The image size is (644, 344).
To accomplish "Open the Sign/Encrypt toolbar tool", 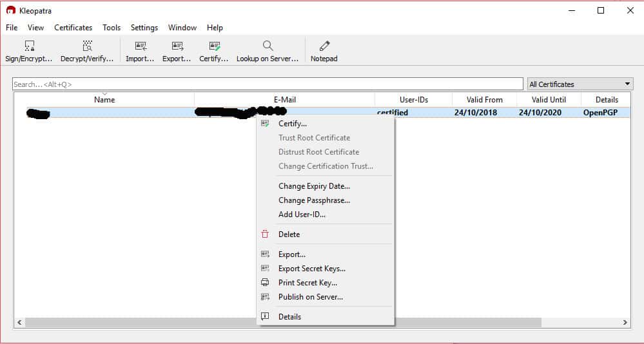I will (x=29, y=52).
